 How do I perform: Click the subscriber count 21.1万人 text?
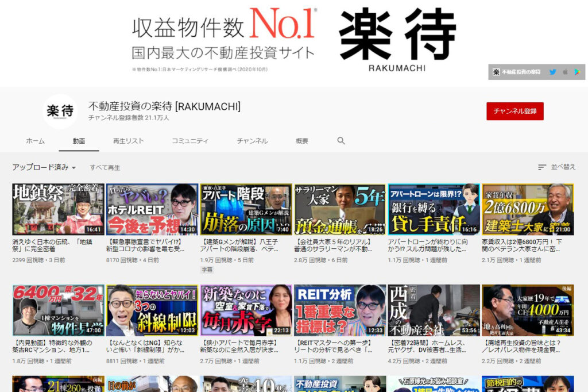[x=129, y=118]
